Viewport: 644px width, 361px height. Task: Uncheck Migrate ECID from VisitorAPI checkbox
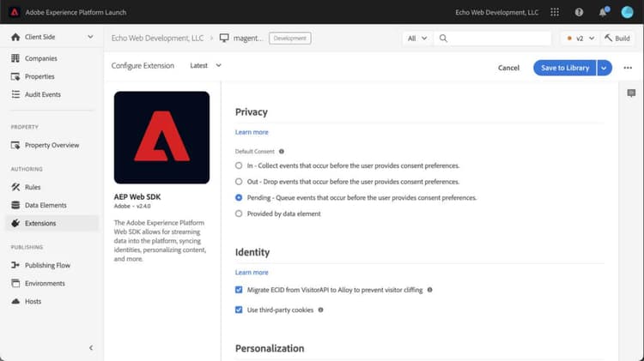click(239, 290)
